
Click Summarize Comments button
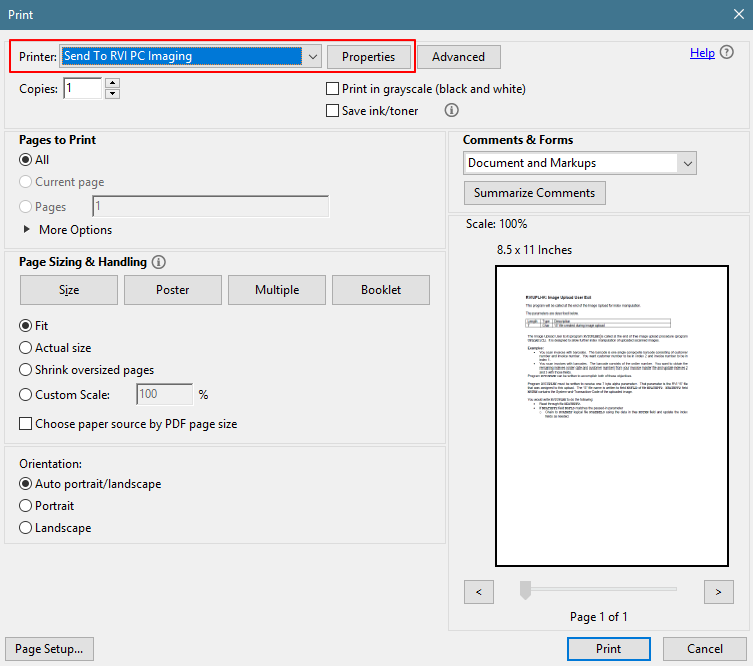tap(534, 193)
